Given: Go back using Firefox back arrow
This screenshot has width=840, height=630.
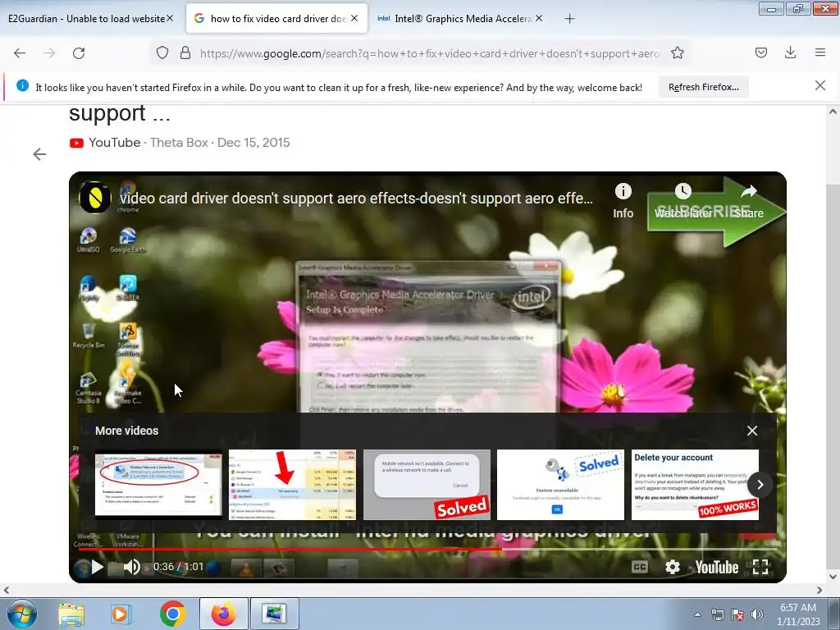Looking at the screenshot, I should (20, 53).
